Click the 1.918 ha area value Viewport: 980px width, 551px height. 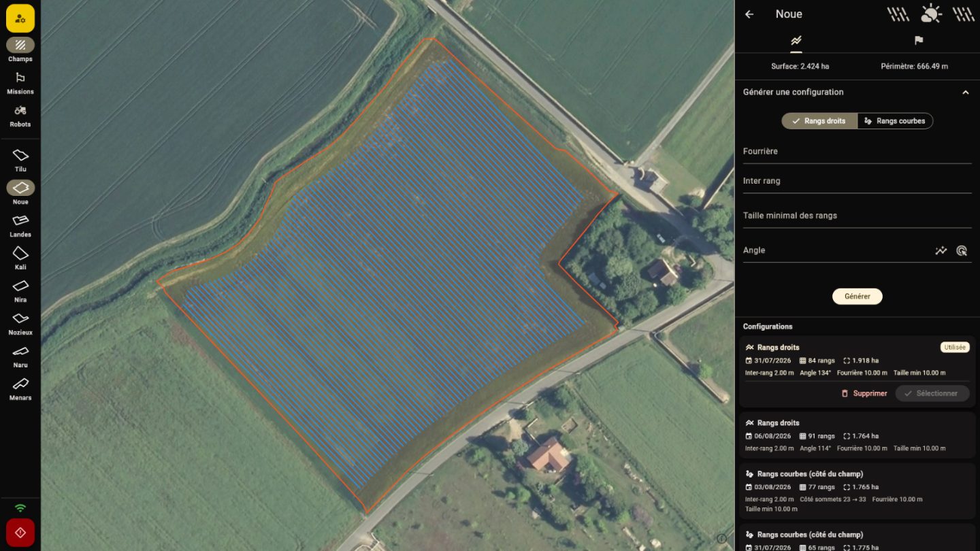coord(865,361)
